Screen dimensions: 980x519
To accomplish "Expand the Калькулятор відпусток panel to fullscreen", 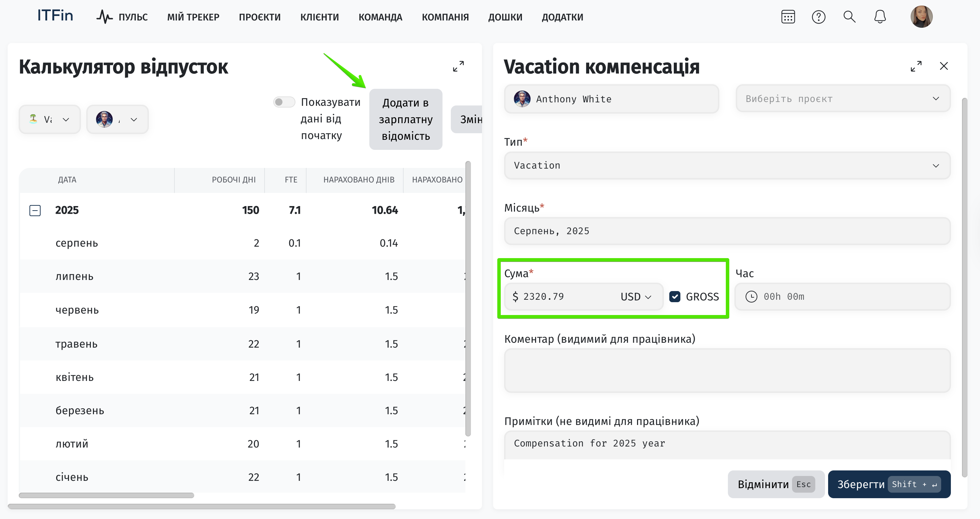I will pyautogui.click(x=458, y=66).
